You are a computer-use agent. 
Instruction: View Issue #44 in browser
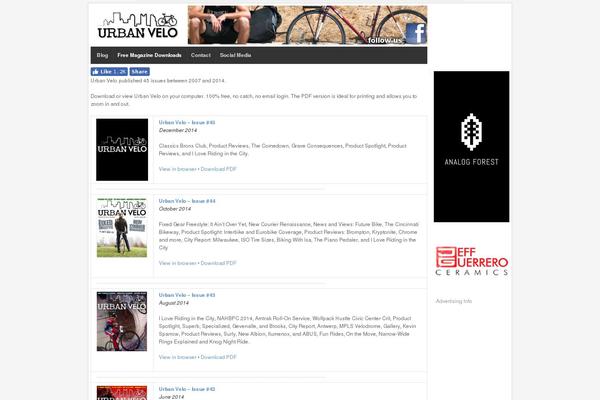(x=178, y=263)
